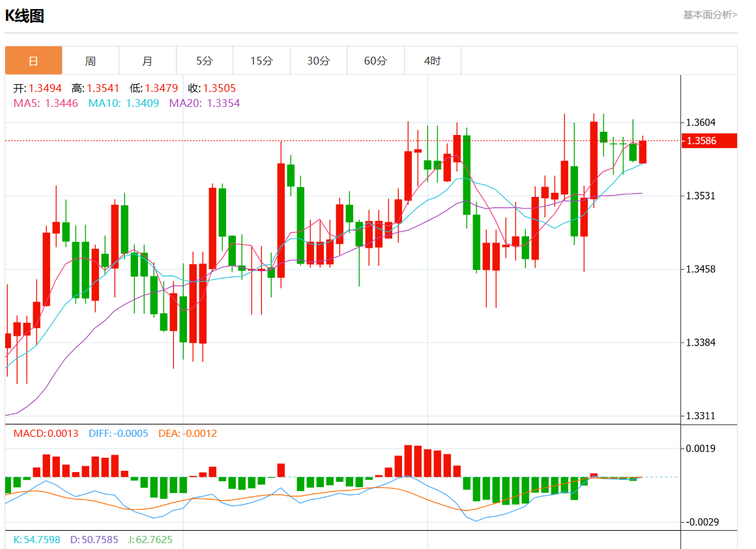Open the 15分 interval tab
This screenshot has height=549, width=756.
(x=261, y=61)
